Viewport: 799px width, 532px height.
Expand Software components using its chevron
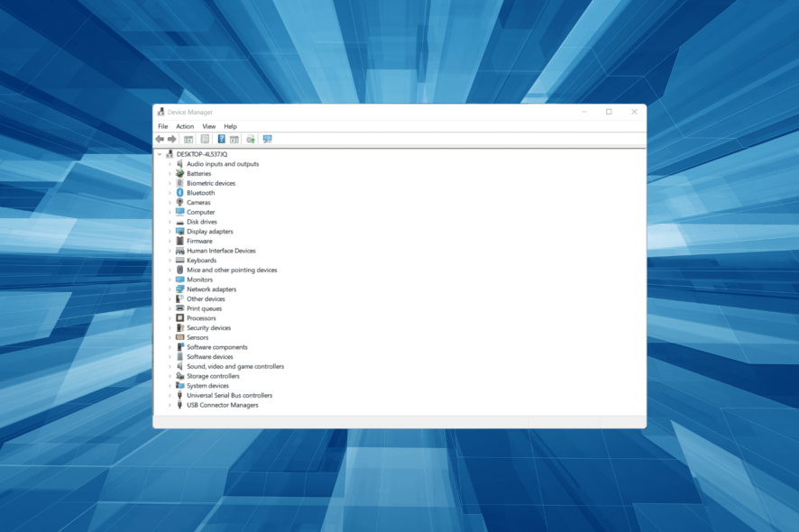(170, 347)
